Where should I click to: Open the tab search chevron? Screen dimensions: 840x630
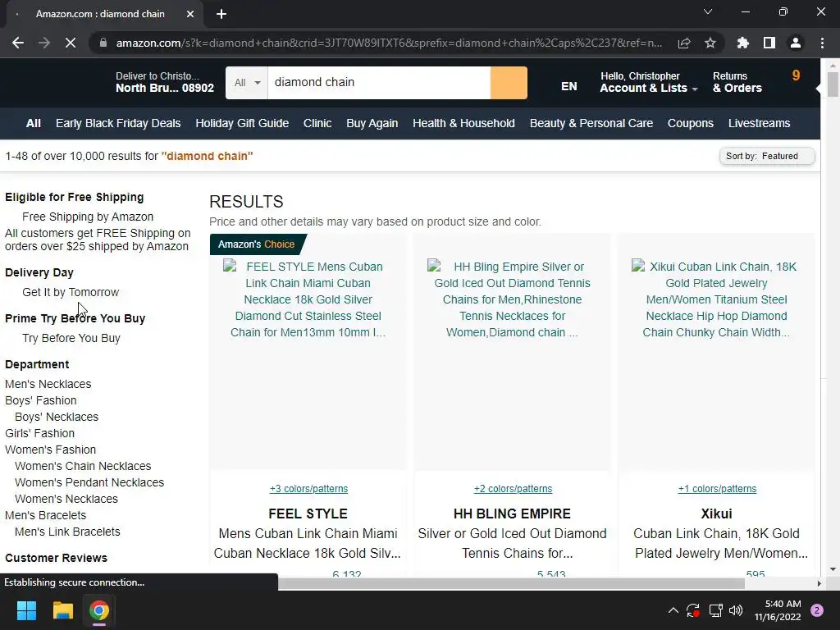click(708, 11)
